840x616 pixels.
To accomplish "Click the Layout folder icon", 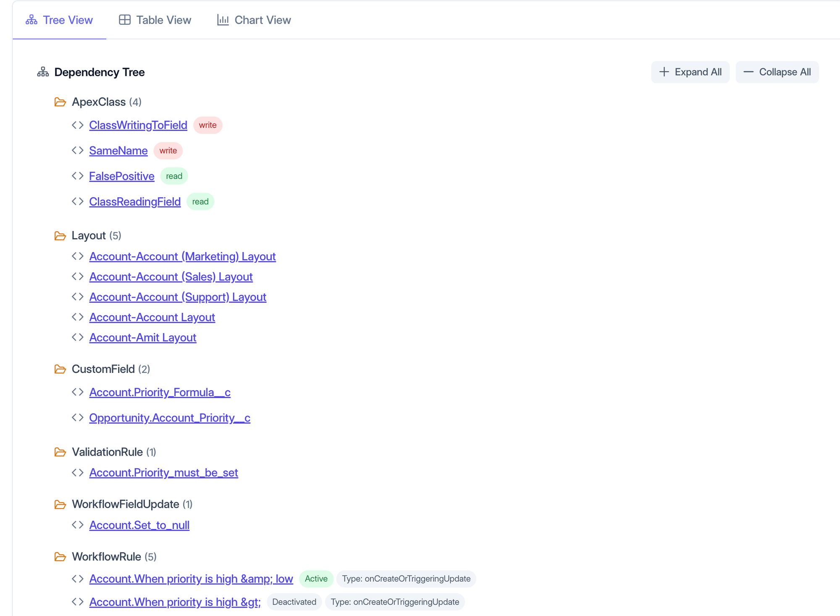I will tap(60, 236).
